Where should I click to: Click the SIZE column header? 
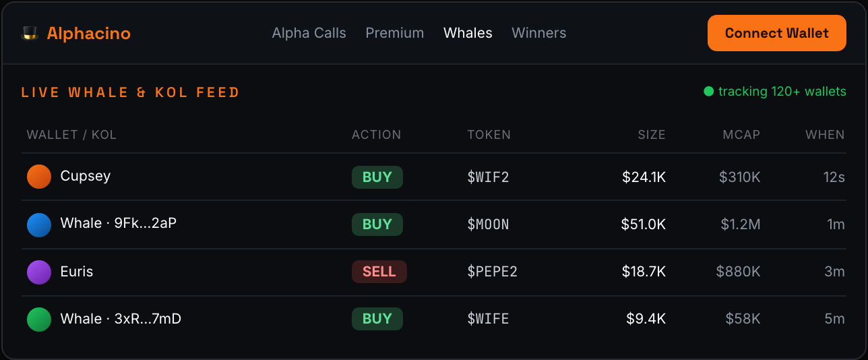(x=652, y=135)
